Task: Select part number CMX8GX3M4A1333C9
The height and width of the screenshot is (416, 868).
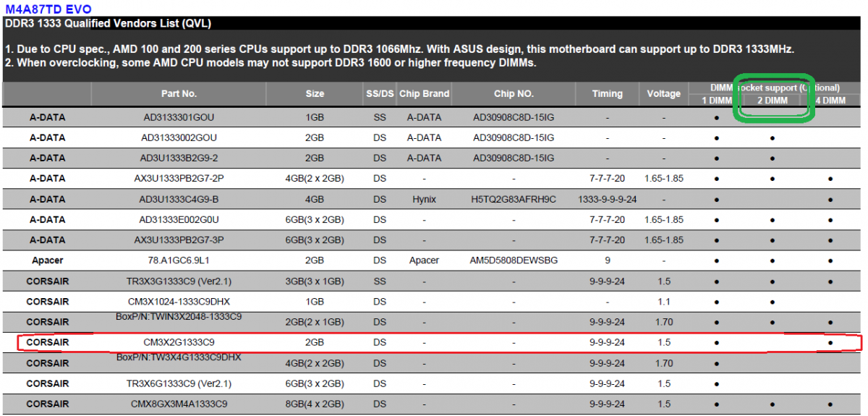Action: (179, 404)
